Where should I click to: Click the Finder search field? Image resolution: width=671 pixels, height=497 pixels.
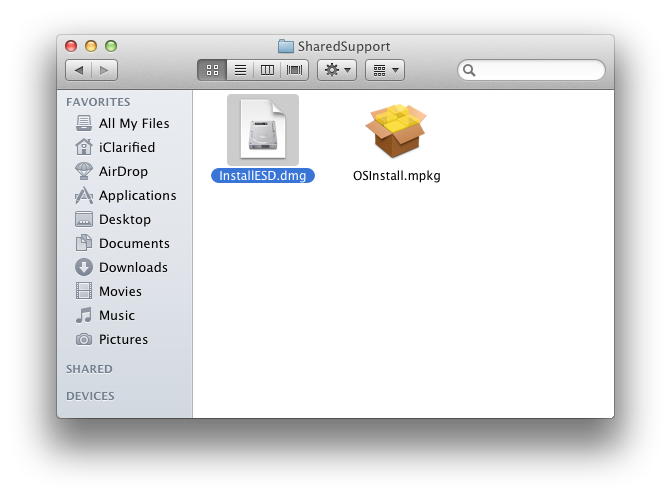pos(531,70)
